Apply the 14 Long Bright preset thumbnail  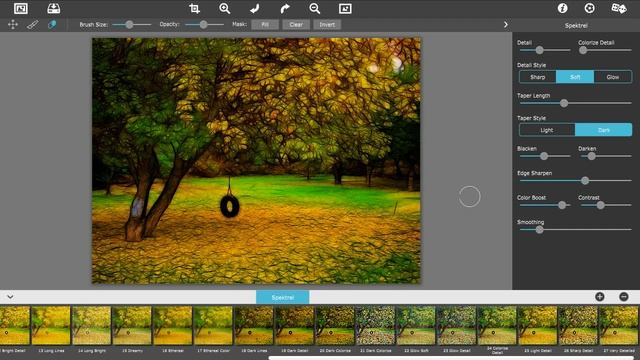(91, 326)
